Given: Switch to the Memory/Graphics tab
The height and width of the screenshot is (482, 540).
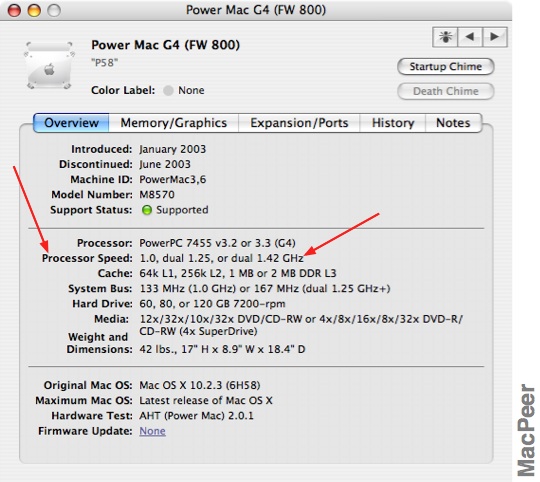Looking at the screenshot, I should [174, 123].
